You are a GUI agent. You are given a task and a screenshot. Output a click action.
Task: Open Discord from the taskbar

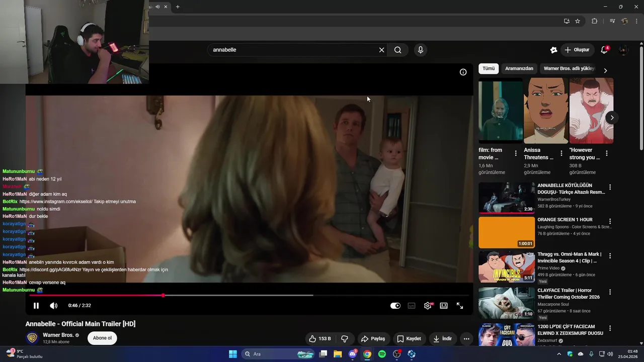pos(352,354)
